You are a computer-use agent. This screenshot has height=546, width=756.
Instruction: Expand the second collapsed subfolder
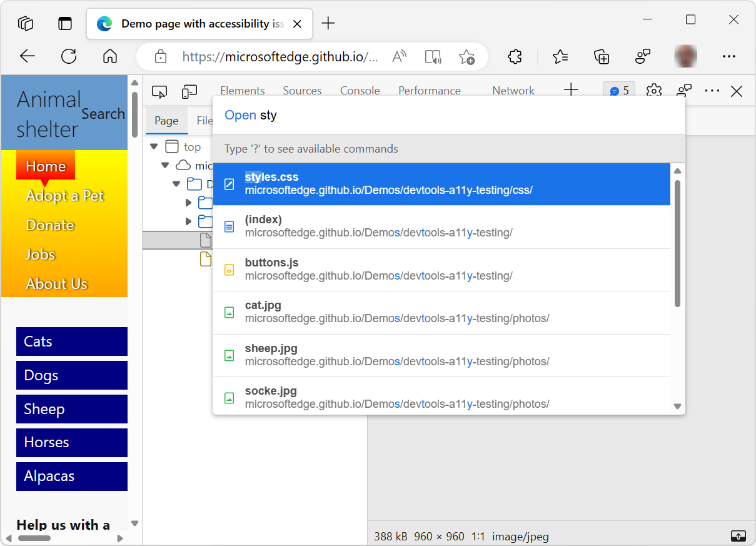188,221
